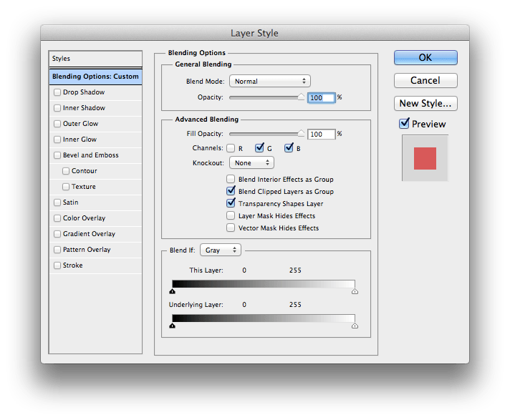Screen dimensions: 510x420
Task: Enable the Texture checkbox
Action: coord(66,187)
